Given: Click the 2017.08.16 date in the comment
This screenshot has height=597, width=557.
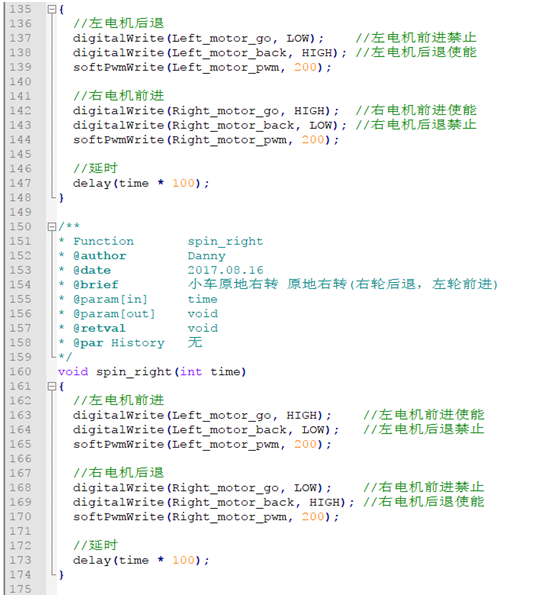Looking at the screenshot, I should click(x=225, y=270).
